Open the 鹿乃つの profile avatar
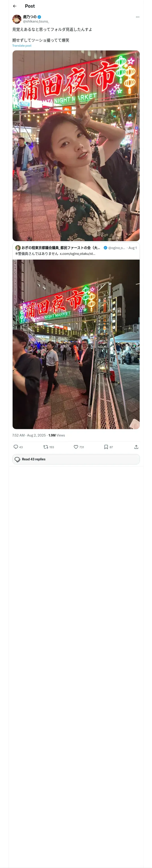152x868 pixels. point(17,19)
